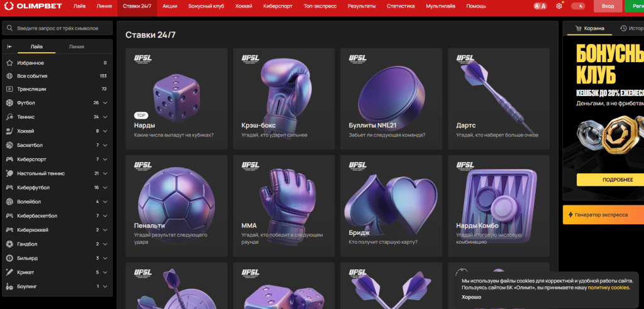
Task: Open the Пенальти game card
Action: (177, 206)
